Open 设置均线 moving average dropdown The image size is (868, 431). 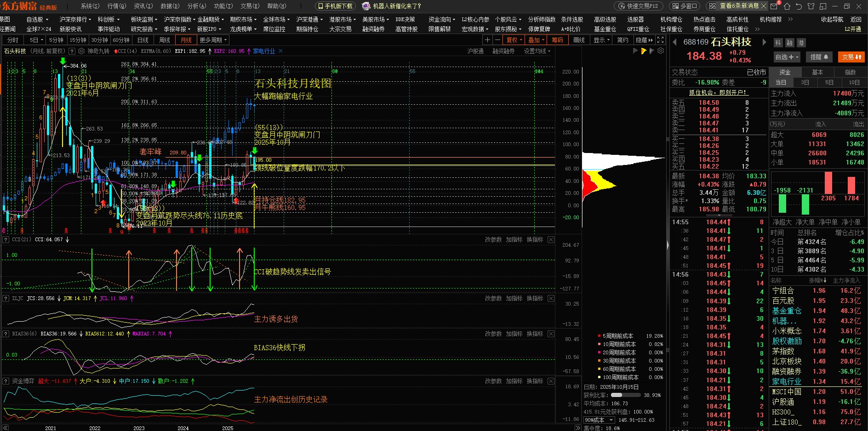point(537,51)
